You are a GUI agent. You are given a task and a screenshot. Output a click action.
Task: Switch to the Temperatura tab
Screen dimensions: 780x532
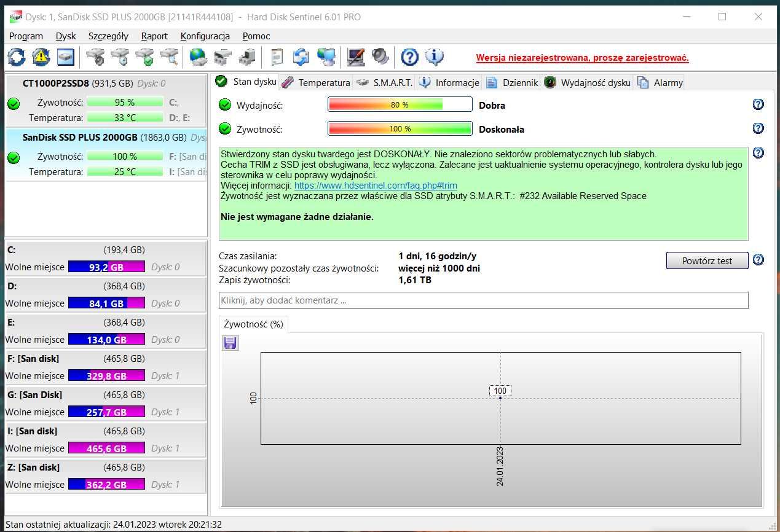tap(316, 82)
